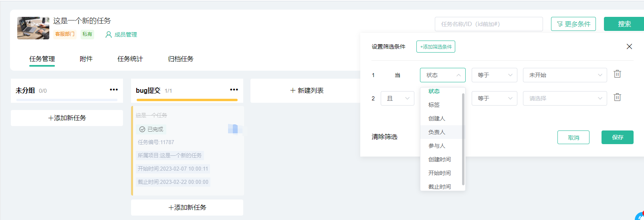This screenshot has width=644, height=220.
Task: Expand the 未开始 value dropdown
Action: 565,75
